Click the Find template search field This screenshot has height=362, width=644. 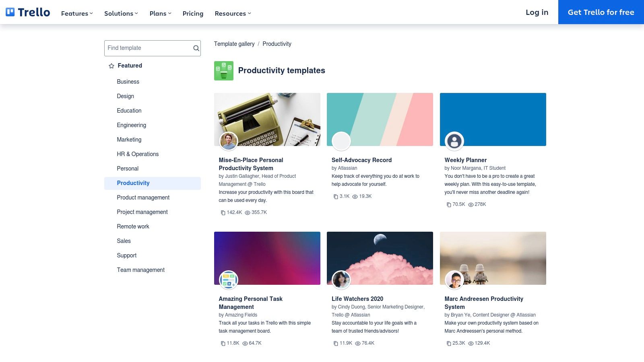[x=153, y=48]
